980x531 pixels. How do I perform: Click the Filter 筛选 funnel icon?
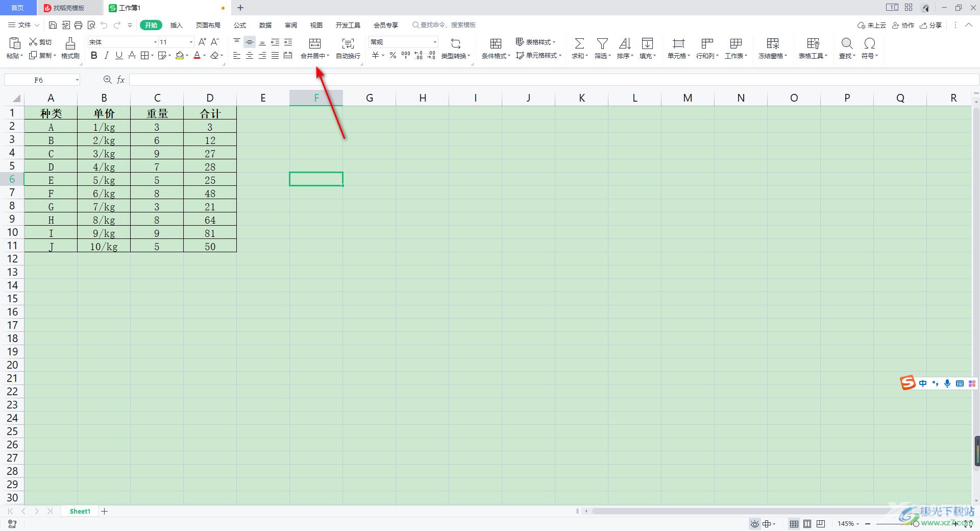pos(602,43)
